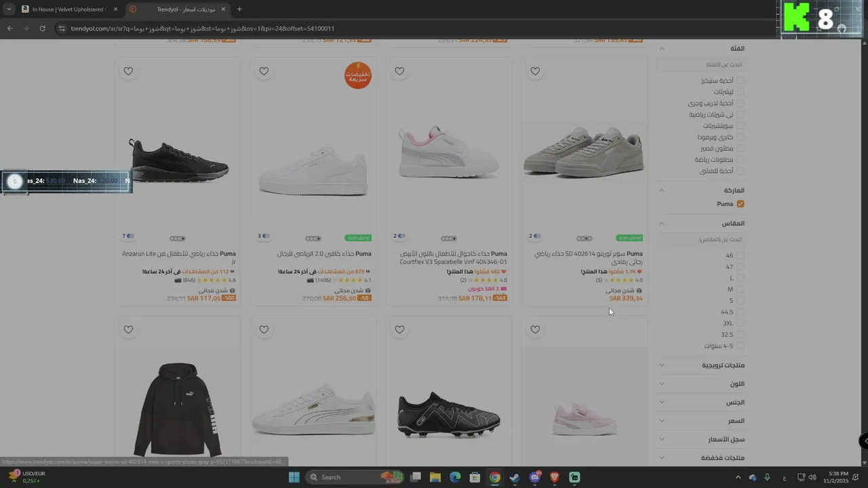Expand the اللون color filter
The width and height of the screenshot is (868, 488).
tap(662, 384)
